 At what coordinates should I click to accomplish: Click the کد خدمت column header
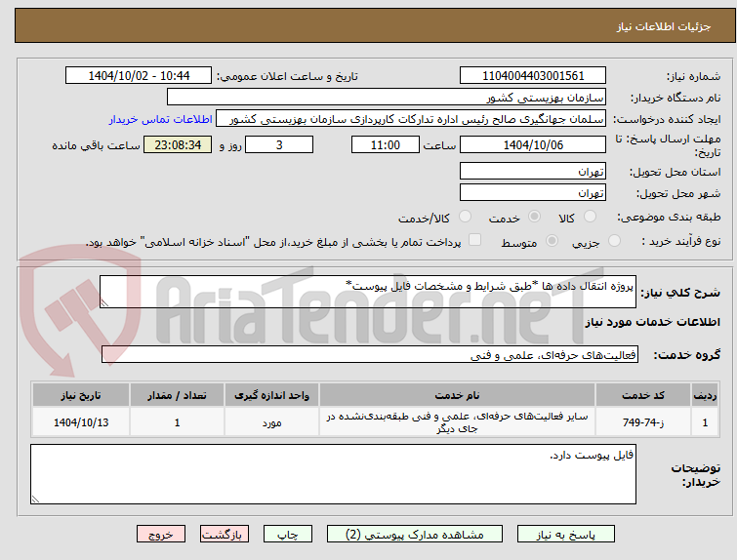tap(642, 395)
